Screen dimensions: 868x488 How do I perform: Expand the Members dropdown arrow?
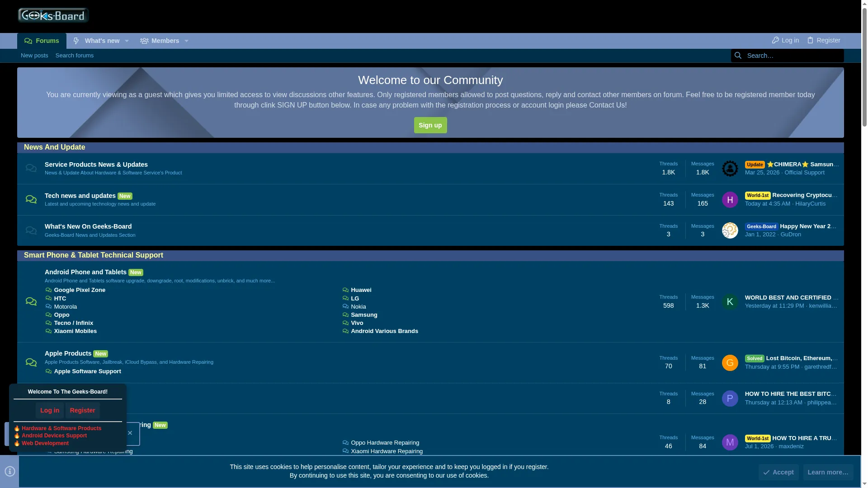click(x=186, y=41)
